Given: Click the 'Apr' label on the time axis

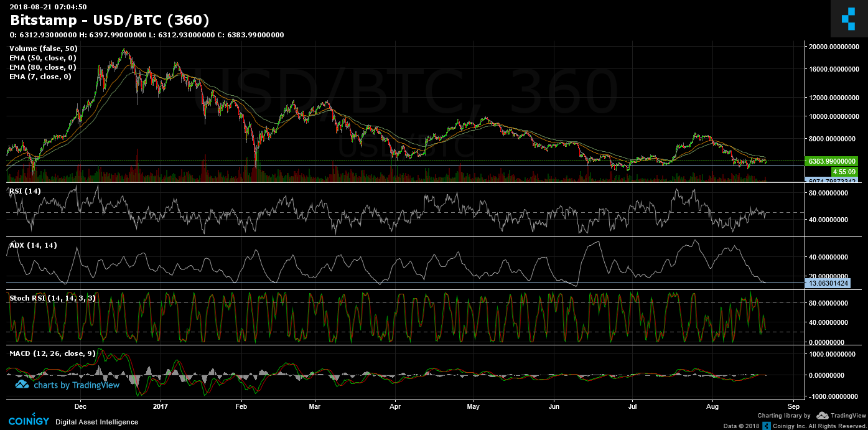Looking at the screenshot, I should point(395,406).
